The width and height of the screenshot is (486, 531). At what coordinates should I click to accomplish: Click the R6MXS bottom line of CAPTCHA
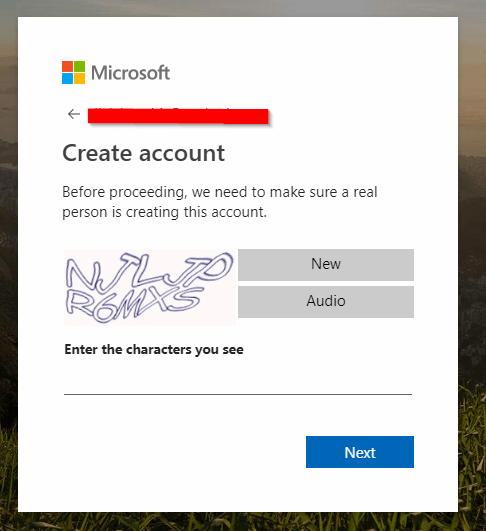point(134,304)
